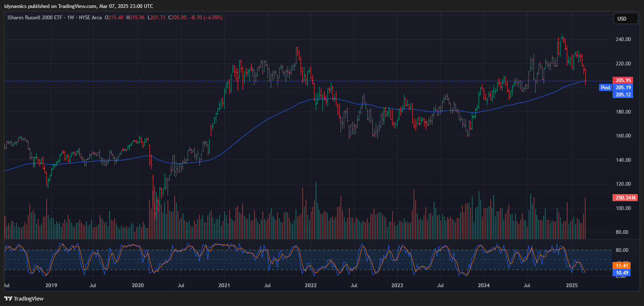Click the 240.00 price scale label

(623, 39)
